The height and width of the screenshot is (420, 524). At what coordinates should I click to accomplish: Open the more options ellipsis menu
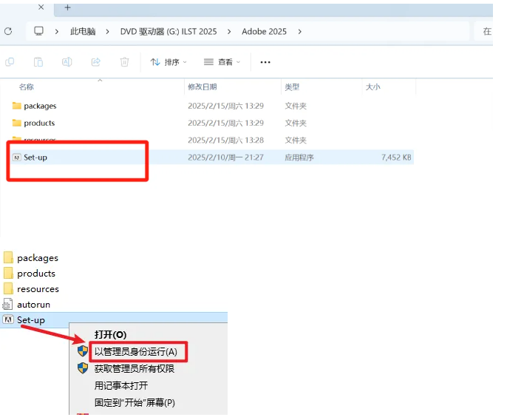265,62
